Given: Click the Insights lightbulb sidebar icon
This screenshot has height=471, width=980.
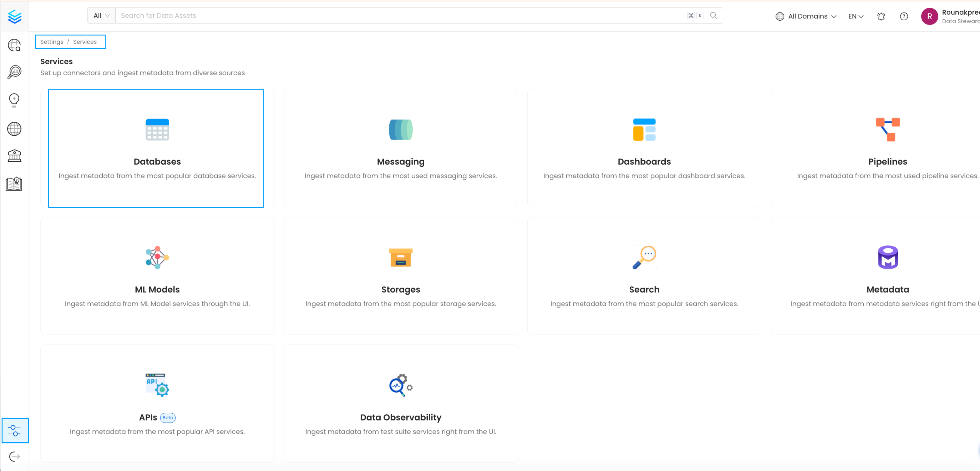Looking at the screenshot, I should [x=15, y=100].
